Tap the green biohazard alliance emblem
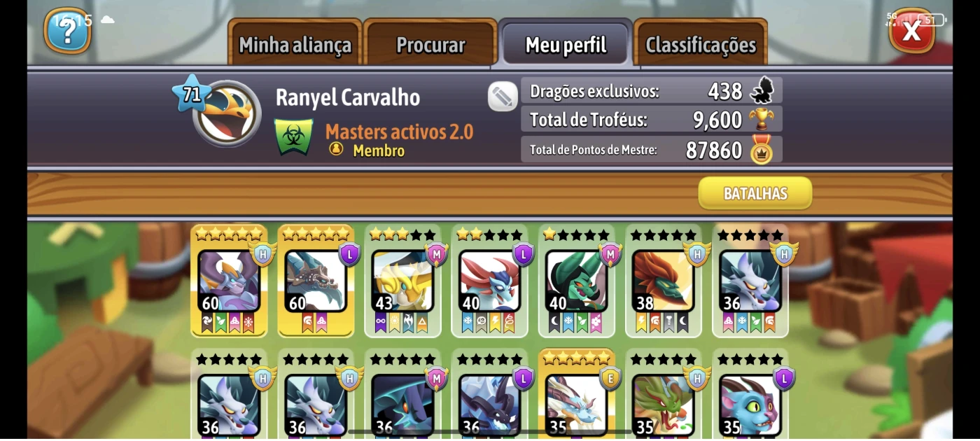The image size is (980, 441). (x=294, y=137)
